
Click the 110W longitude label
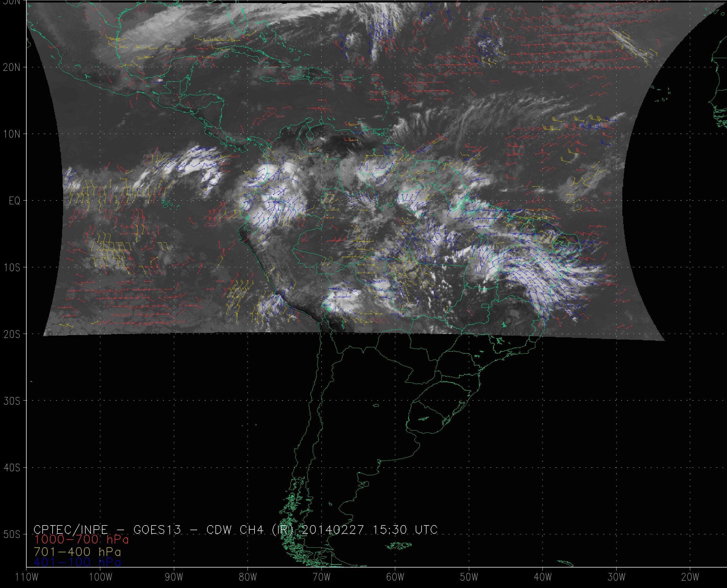tap(27, 577)
